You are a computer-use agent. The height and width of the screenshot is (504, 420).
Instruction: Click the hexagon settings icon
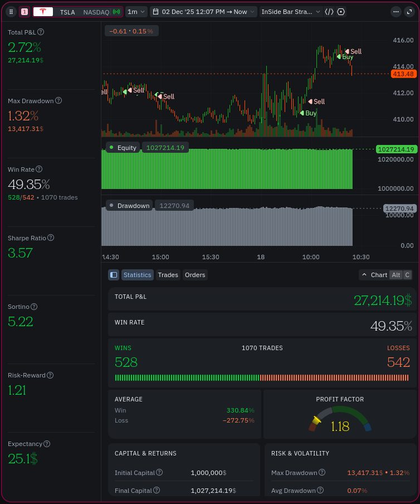(x=341, y=12)
